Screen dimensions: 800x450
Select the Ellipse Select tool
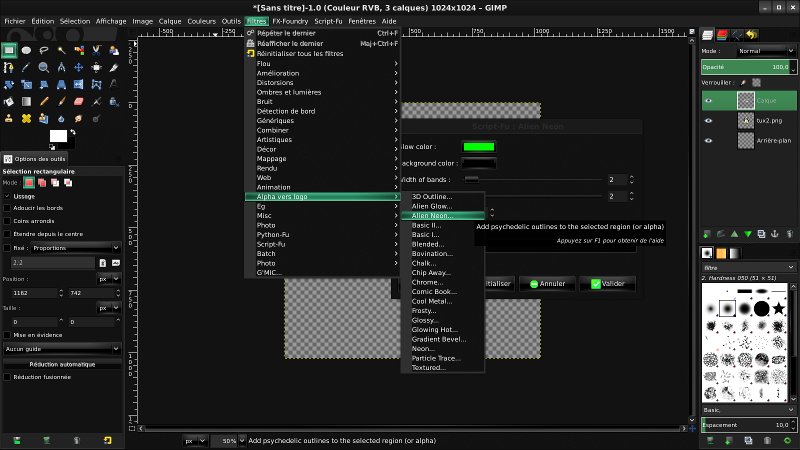26,50
